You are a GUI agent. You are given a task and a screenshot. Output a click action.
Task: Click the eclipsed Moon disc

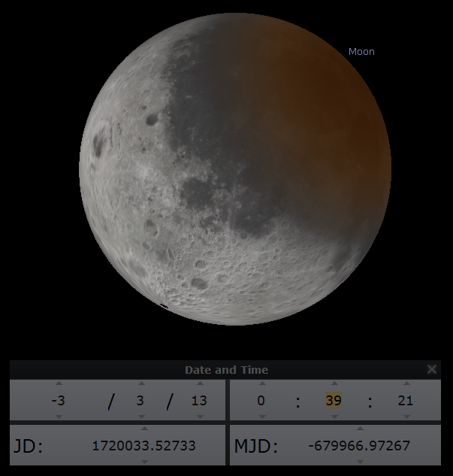235,169
